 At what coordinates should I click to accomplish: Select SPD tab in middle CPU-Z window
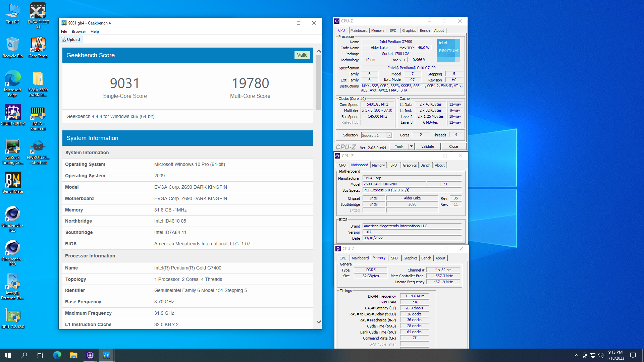click(393, 165)
